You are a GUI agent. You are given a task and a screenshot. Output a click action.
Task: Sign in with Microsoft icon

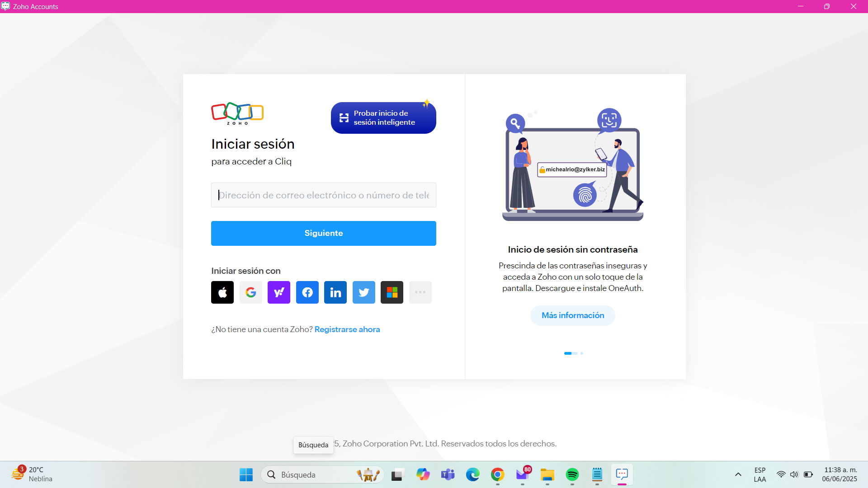(392, 292)
